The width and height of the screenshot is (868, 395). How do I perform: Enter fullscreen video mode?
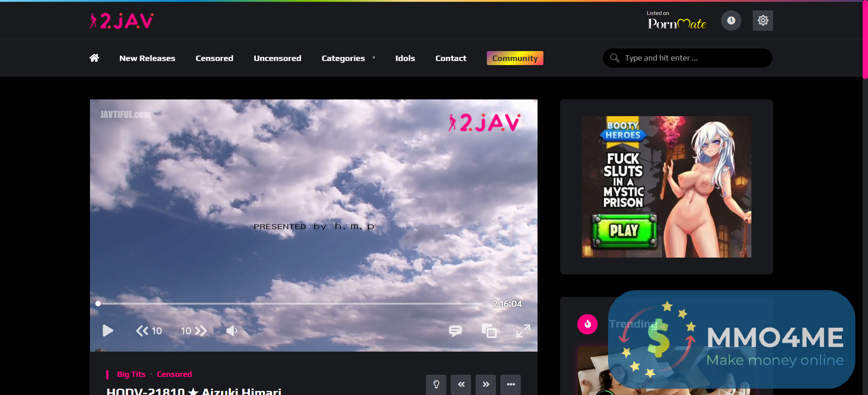point(523,331)
